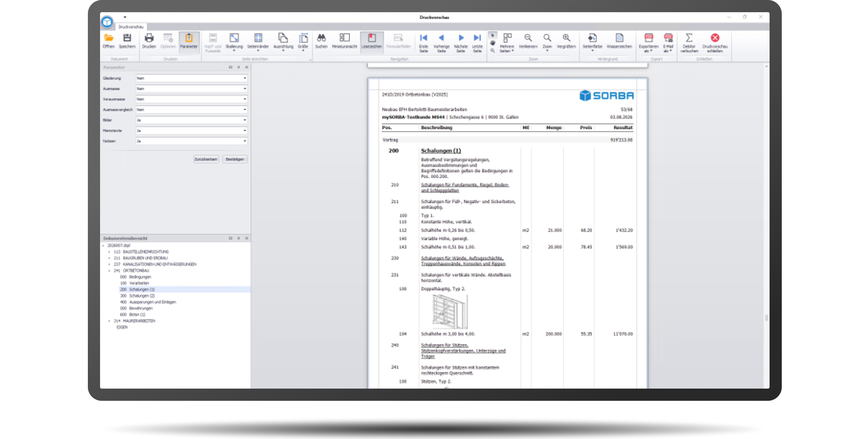Image resolution: width=868 pixels, height=439 pixels.
Task: Select 400 Aussparungen und Einlagen
Action: (148, 302)
